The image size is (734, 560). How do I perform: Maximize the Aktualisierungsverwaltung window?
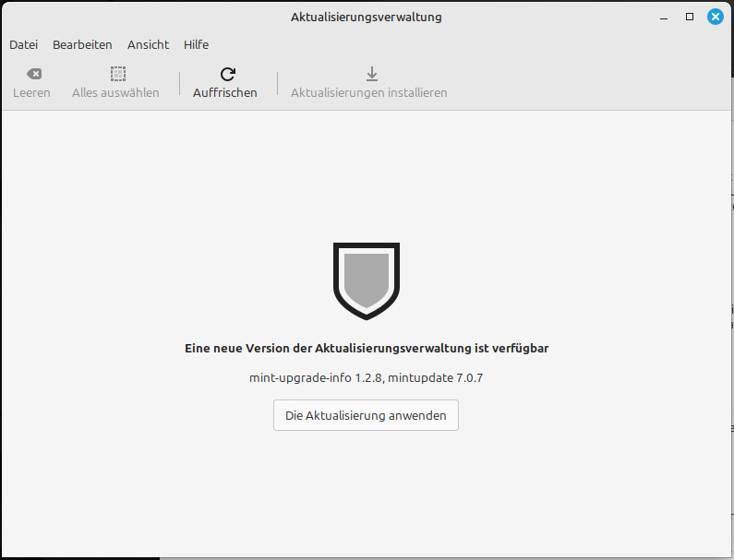pyautogui.click(x=689, y=17)
